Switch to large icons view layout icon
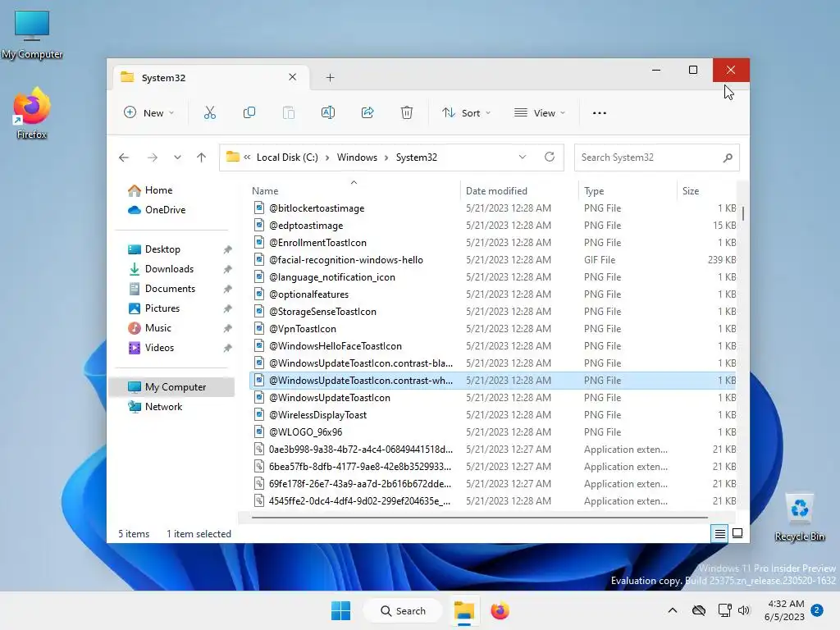The height and width of the screenshot is (630, 840). click(x=737, y=533)
